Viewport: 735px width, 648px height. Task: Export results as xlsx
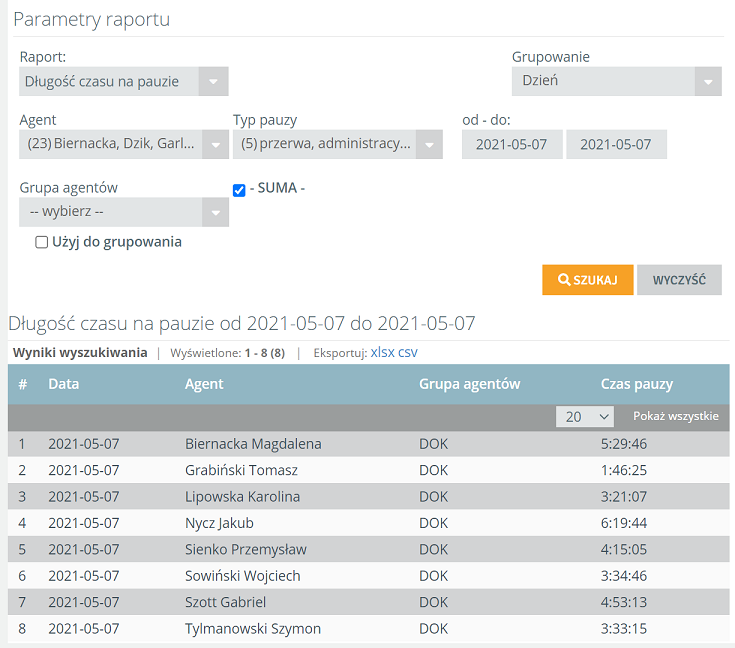coord(382,353)
